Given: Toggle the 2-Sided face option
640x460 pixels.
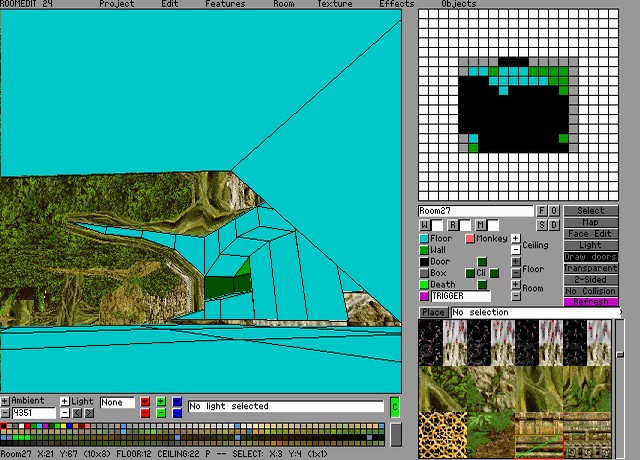Looking at the screenshot, I should [x=590, y=279].
